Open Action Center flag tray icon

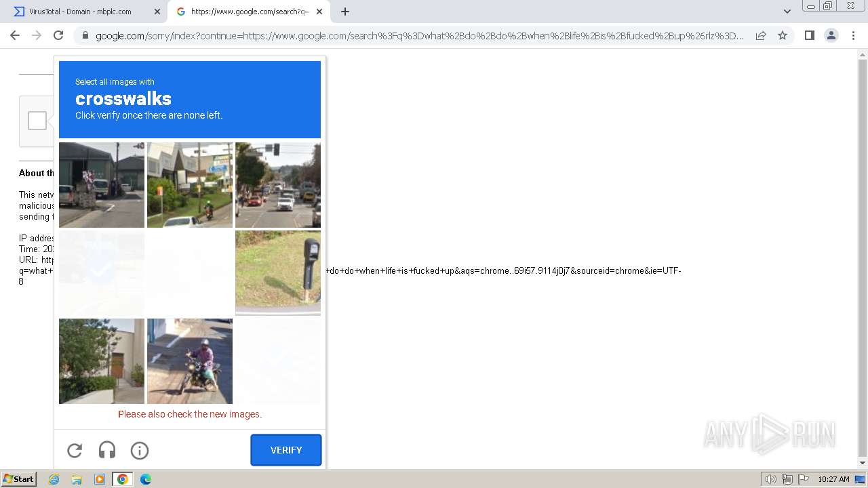(x=804, y=479)
